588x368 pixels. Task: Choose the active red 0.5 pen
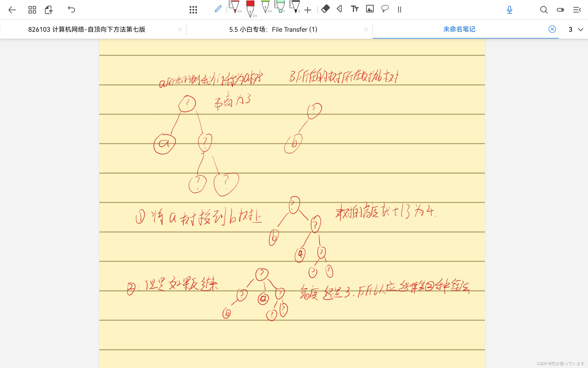(x=250, y=9)
